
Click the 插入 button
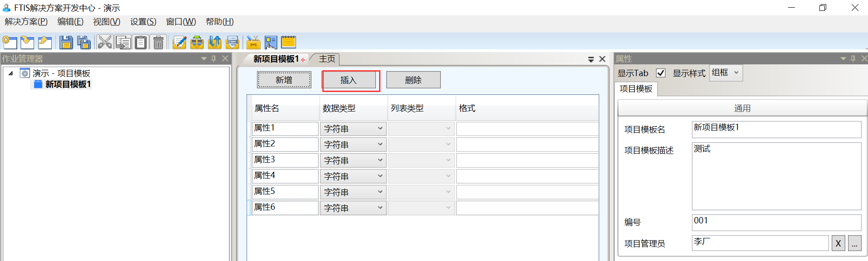click(349, 80)
